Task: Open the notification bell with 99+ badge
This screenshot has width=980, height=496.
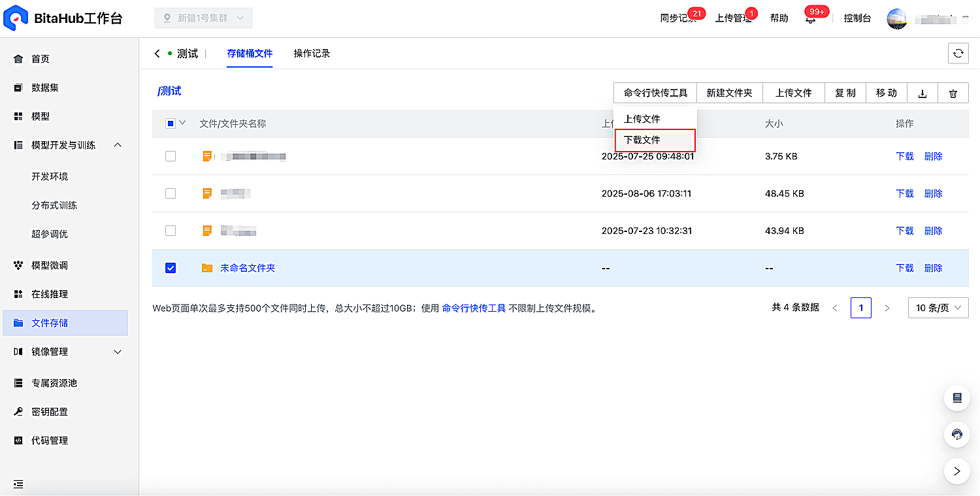Action: 811,18
